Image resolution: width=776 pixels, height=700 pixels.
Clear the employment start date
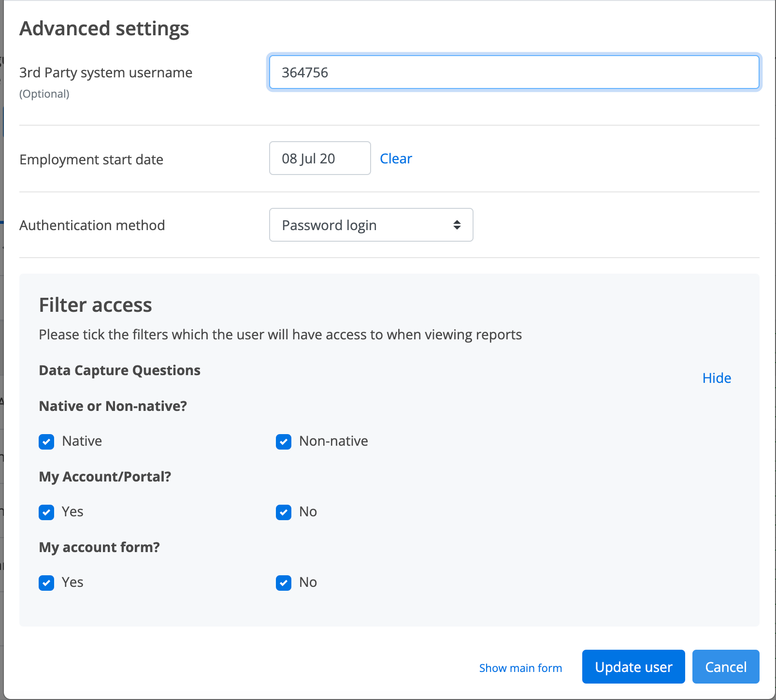[x=396, y=159]
